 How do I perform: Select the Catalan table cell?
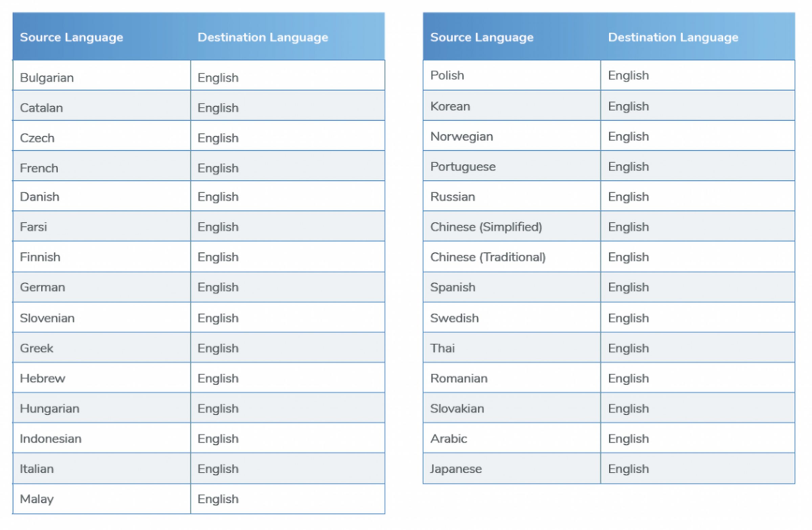click(102, 106)
